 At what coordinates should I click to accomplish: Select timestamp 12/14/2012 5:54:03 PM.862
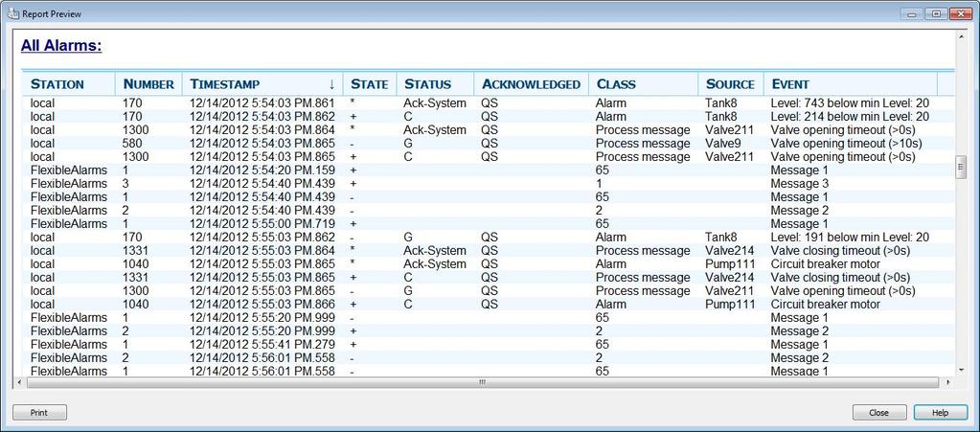coord(262,116)
